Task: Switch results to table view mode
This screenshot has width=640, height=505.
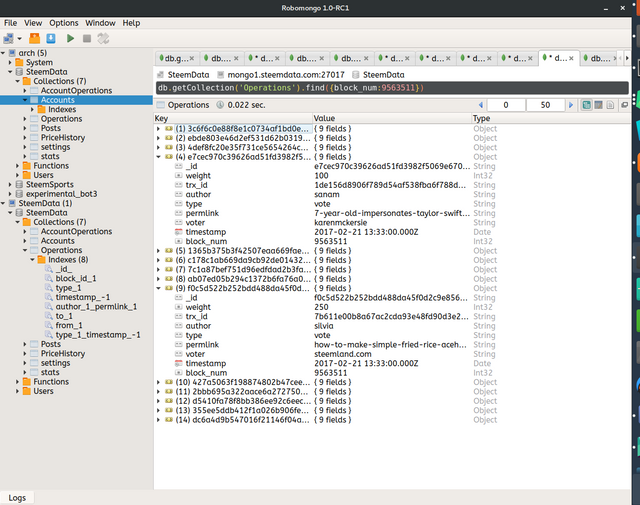Action: [x=598, y=105]
